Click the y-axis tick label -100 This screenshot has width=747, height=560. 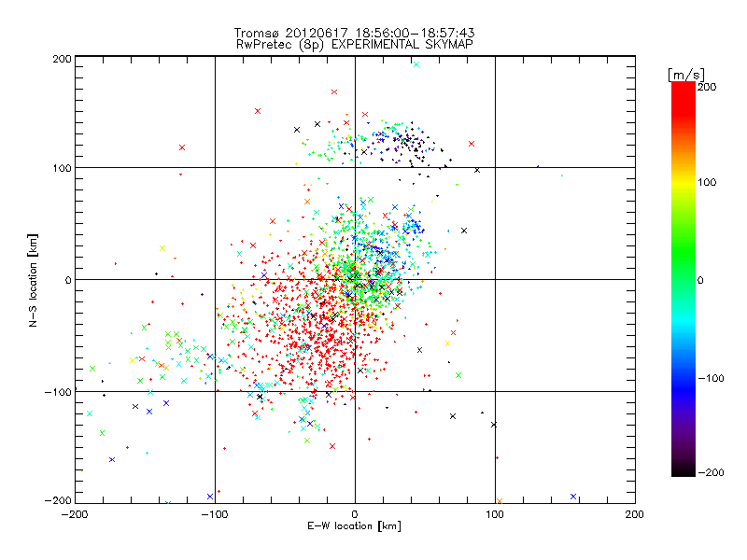coord(58,392)
